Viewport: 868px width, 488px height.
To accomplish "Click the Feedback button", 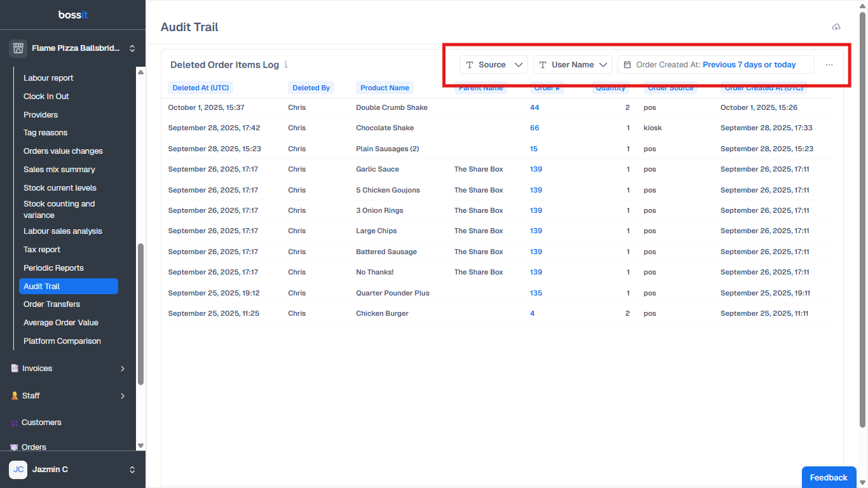I will (828, 477).
